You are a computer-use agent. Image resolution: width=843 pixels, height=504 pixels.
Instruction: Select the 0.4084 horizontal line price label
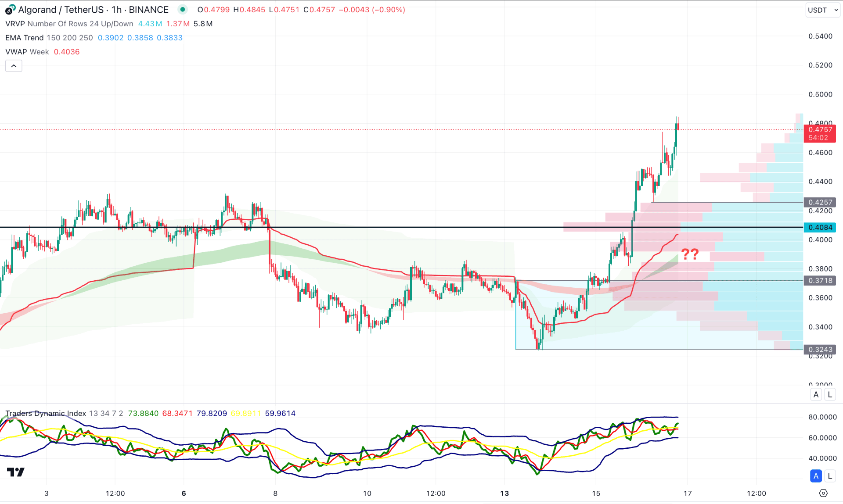(820, 227)
